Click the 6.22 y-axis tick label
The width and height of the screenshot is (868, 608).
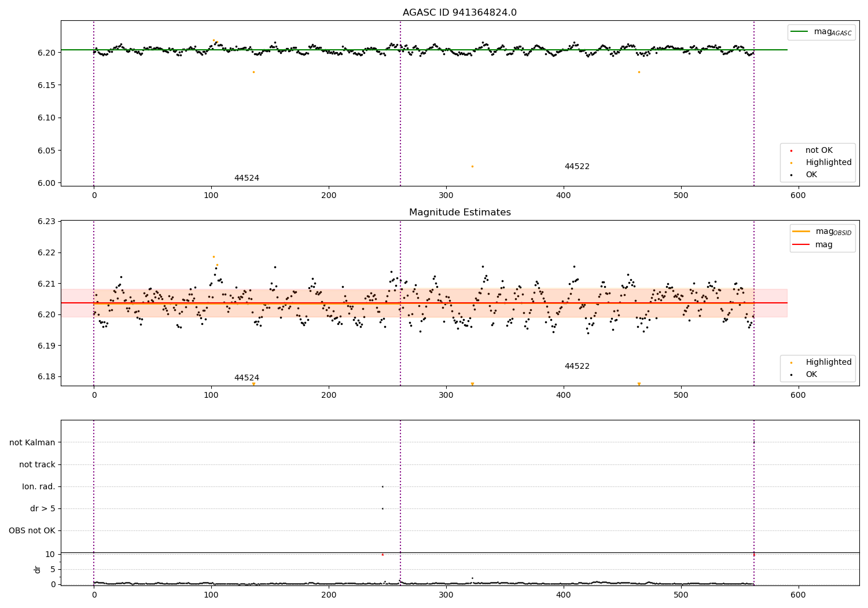coord(46,253)
